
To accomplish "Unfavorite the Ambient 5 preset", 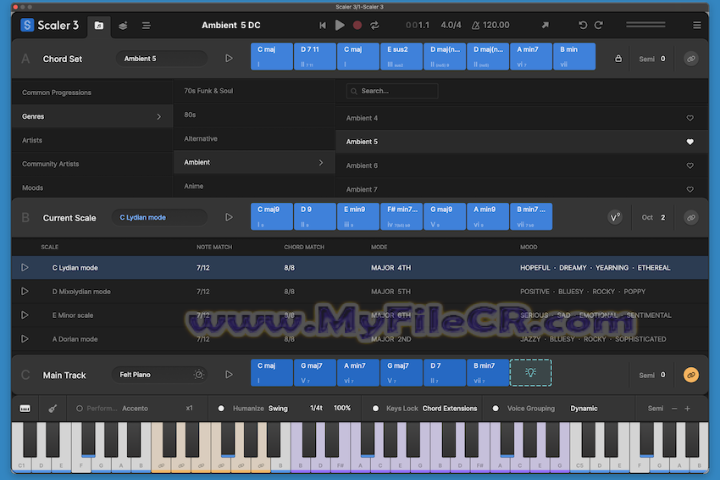I will pos(690,141).
